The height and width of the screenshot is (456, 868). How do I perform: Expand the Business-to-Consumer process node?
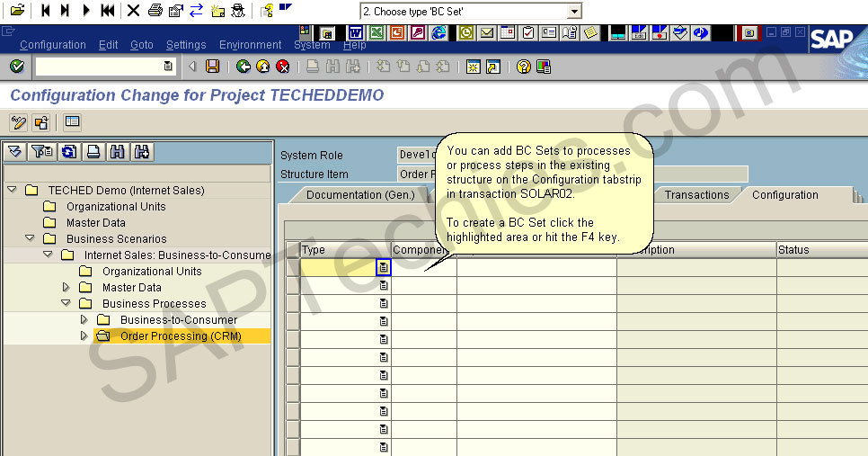tap(84, 319)
